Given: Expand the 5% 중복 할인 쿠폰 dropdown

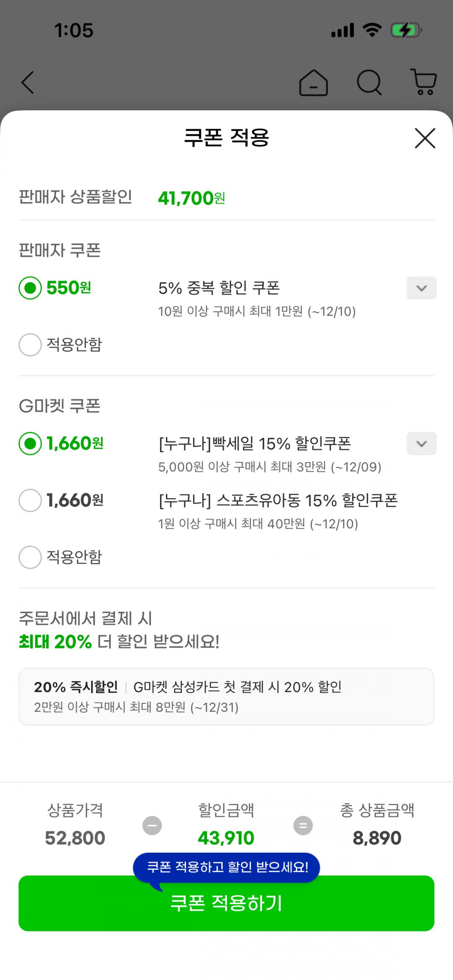Looking at the screenshot, I should coord(421,288).
